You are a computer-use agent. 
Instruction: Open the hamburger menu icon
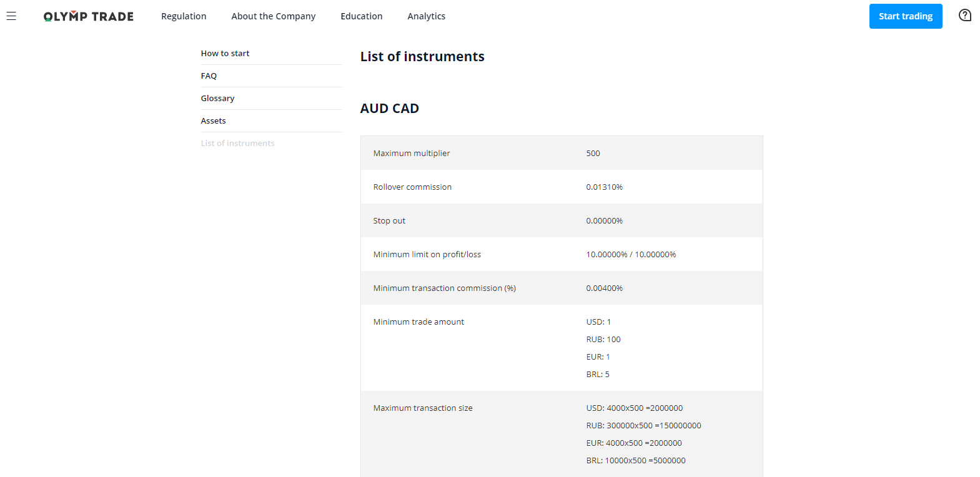coord(11,16)
